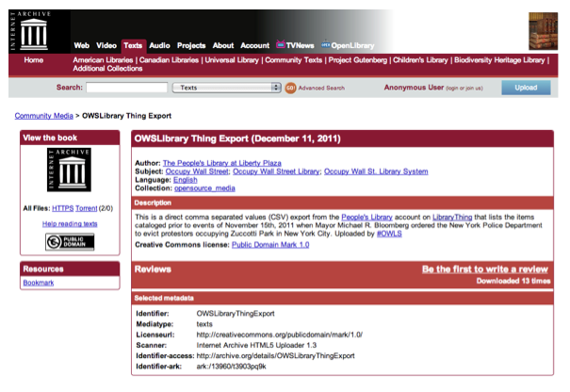
Task: Click the English language link
Action: coord(186,180)
